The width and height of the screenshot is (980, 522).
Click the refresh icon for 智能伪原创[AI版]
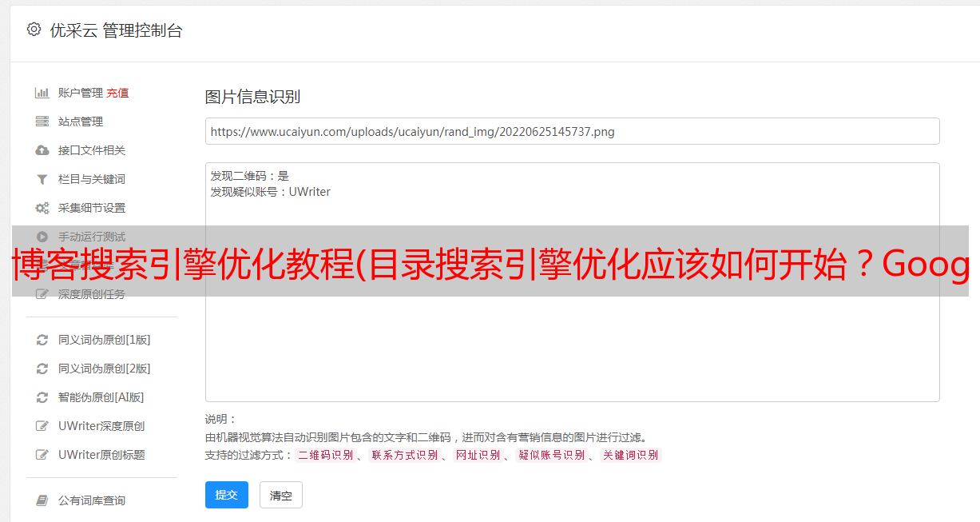(42, 397)
